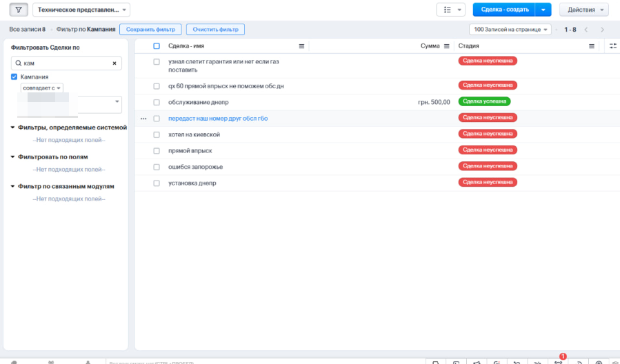This screenshot has height=364, width=620.
Task: Uncheck the Кампания filter checkbox
Action: [14, 77]
